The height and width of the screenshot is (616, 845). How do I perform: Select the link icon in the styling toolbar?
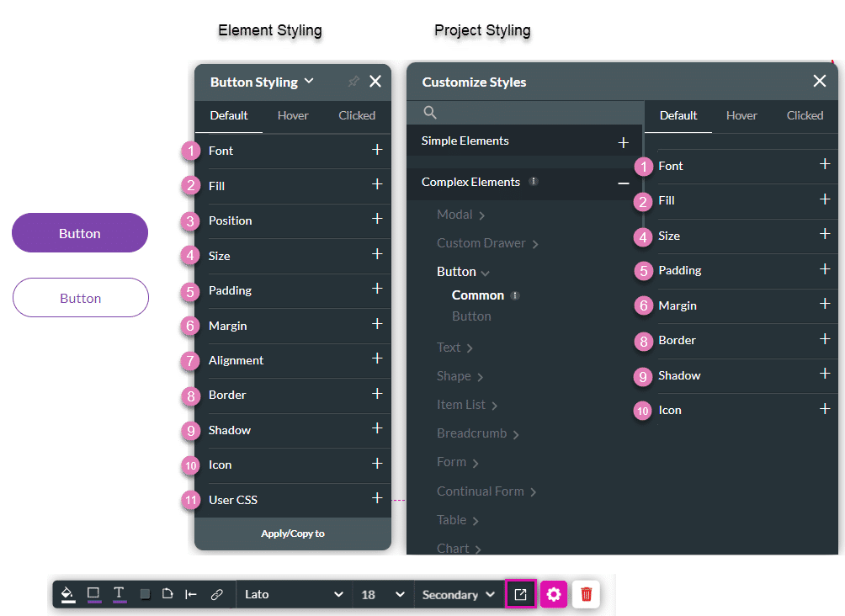216,594
